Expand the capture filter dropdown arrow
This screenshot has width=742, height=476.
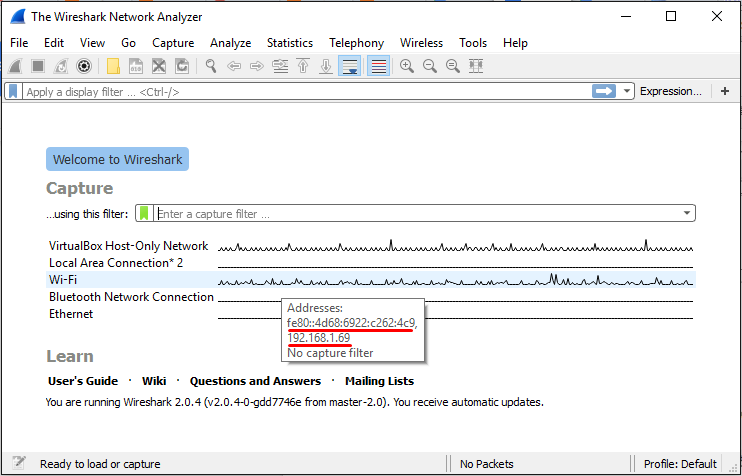coord(687,213)
